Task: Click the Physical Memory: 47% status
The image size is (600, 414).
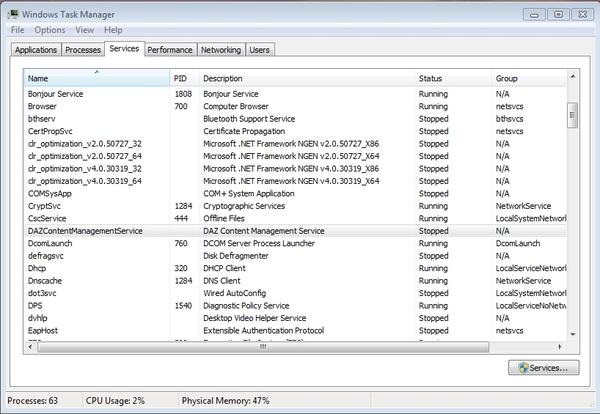Action: coord(225,401)
